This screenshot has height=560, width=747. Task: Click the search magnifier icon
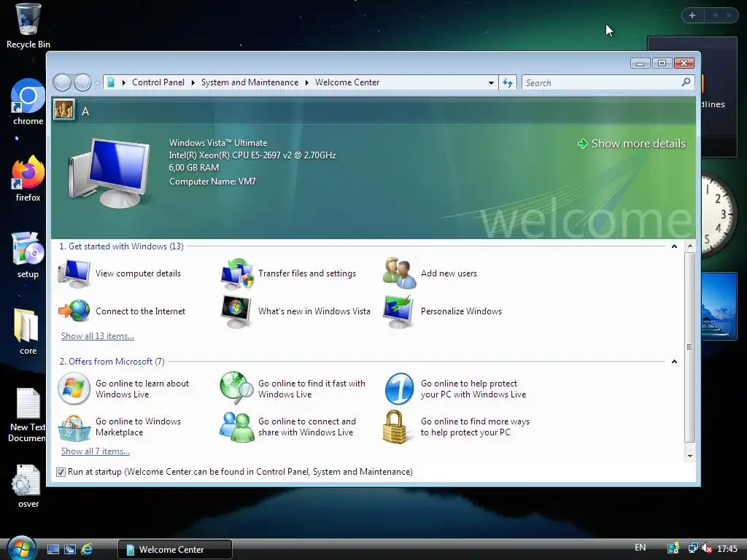[x=686, y=82]
